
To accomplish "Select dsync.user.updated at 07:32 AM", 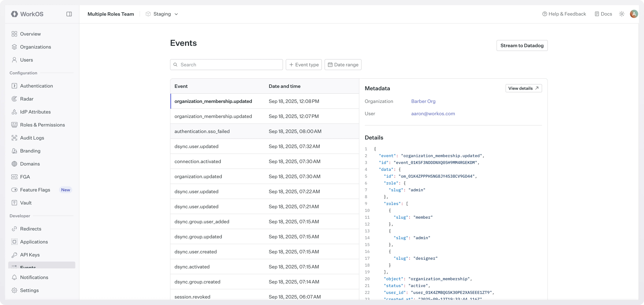I will [265, 146].
